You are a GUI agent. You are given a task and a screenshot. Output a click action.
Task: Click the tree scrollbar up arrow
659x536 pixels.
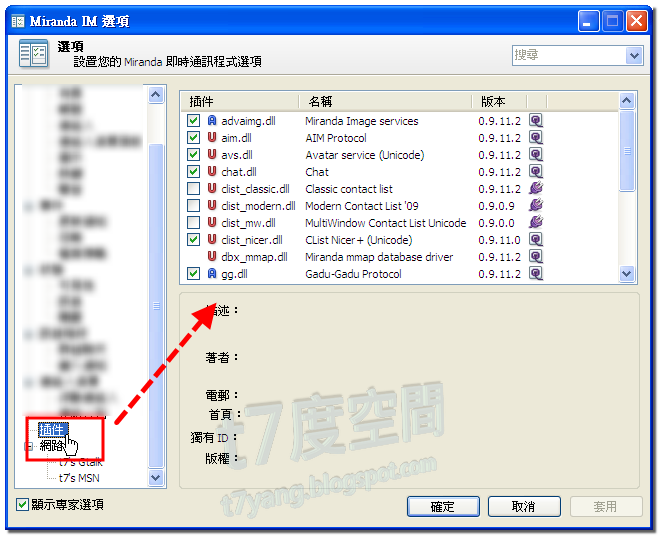pyautogui.click(x=156, y=95)
